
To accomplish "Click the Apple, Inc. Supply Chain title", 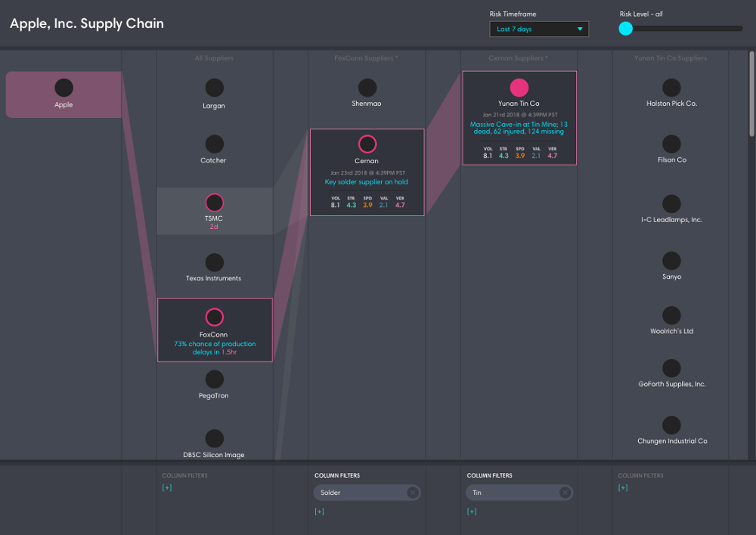I will click(x=87, y=23).
